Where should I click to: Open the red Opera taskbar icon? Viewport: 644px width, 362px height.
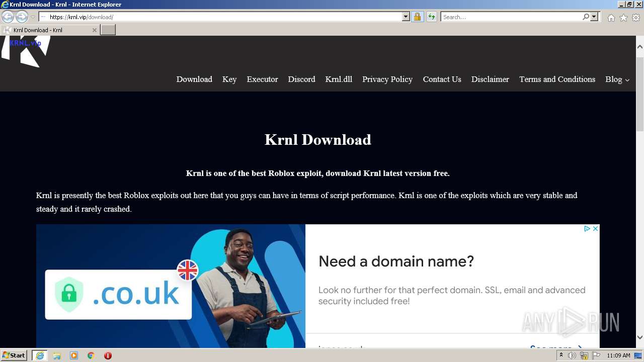[108, 355]
